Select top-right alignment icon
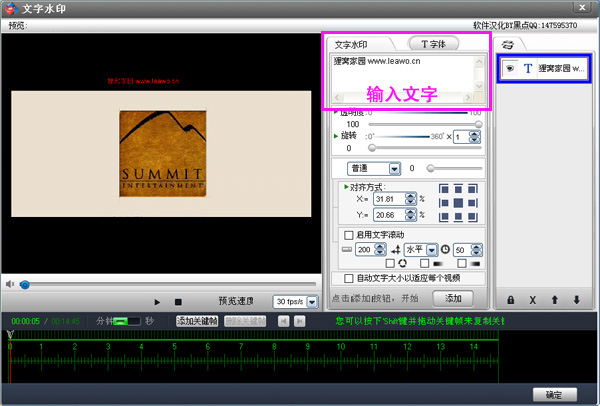600x406 pixels. point(473,189)
